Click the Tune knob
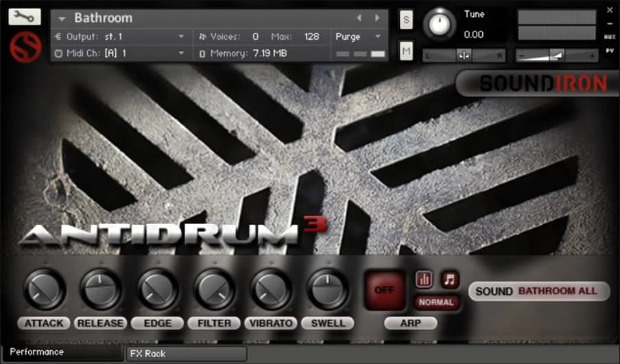This screenshot has width=620, height=364. coord(440,25)
